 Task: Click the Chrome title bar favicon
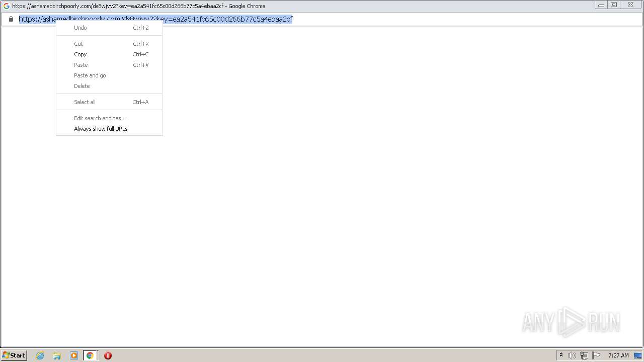pos(7,6)
